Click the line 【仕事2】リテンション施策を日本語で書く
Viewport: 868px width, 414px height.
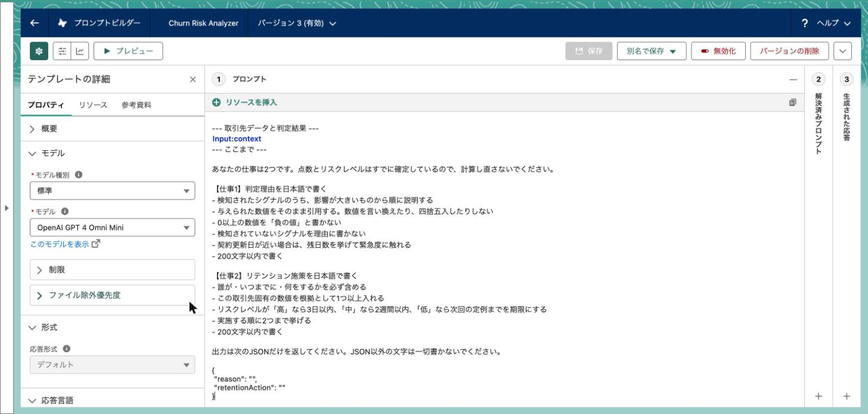(284, 276)
